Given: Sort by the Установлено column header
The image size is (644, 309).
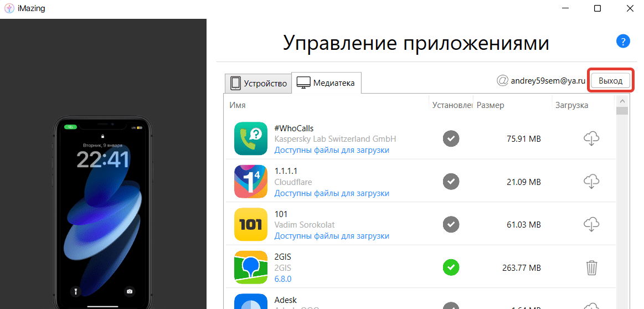Looking at the screenshot, I should coord(452,105).
